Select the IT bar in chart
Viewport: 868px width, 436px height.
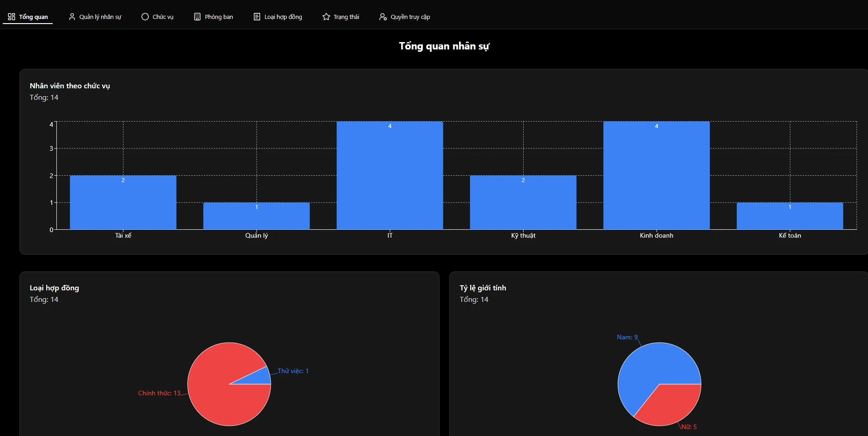click(x=390, y=176)
